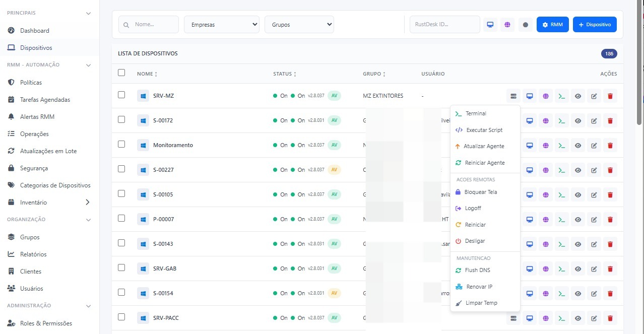Click the gray circle status button in toolbar
This screenshot has width=644, height=334.
click(x=526, y=24)
